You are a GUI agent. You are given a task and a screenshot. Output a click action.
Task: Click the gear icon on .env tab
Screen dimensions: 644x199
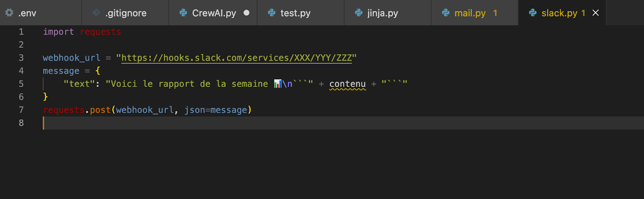point(9,13)
